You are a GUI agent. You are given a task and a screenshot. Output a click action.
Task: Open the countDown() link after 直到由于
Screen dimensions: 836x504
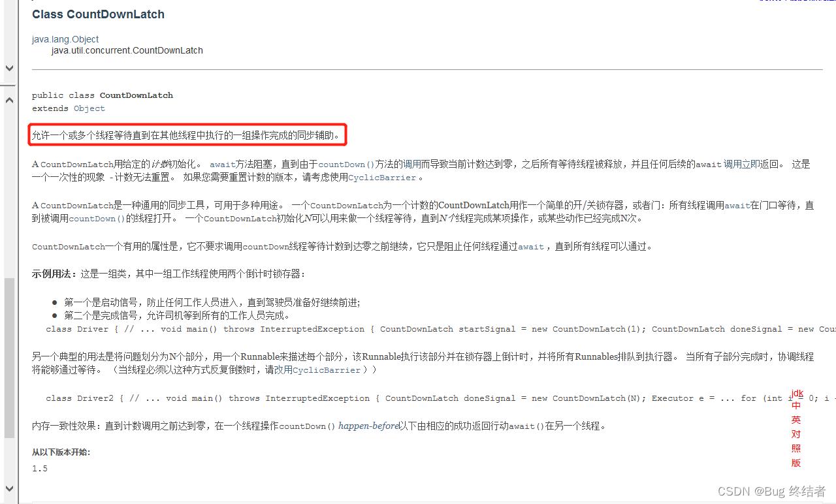[346, 165]
